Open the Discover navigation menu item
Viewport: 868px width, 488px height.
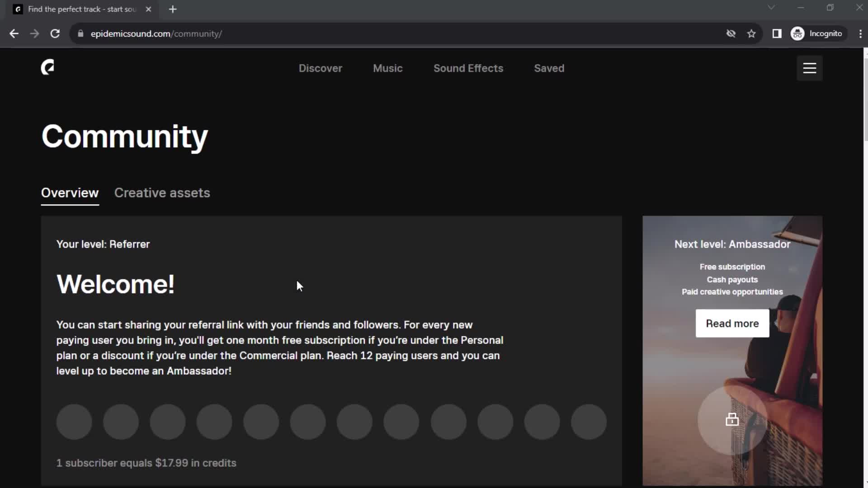coord(320,68)
